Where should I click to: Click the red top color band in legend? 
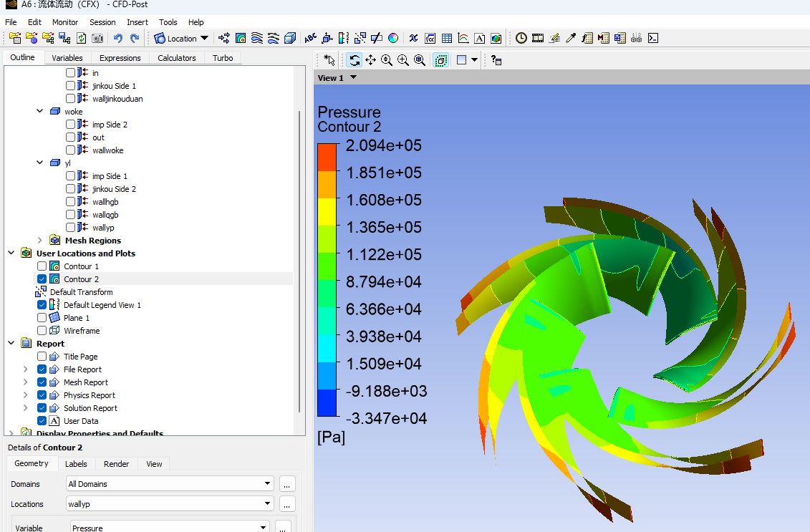click(x=327, y=156)
